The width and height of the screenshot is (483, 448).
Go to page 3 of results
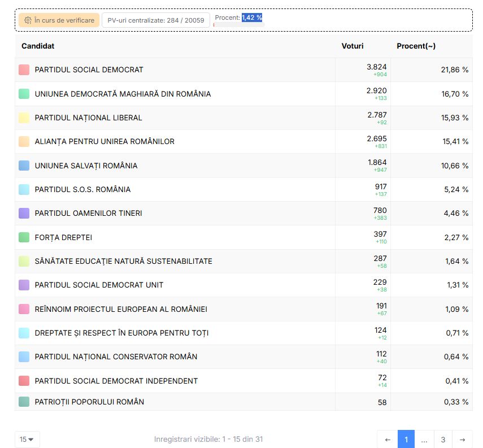coord(443,440)
